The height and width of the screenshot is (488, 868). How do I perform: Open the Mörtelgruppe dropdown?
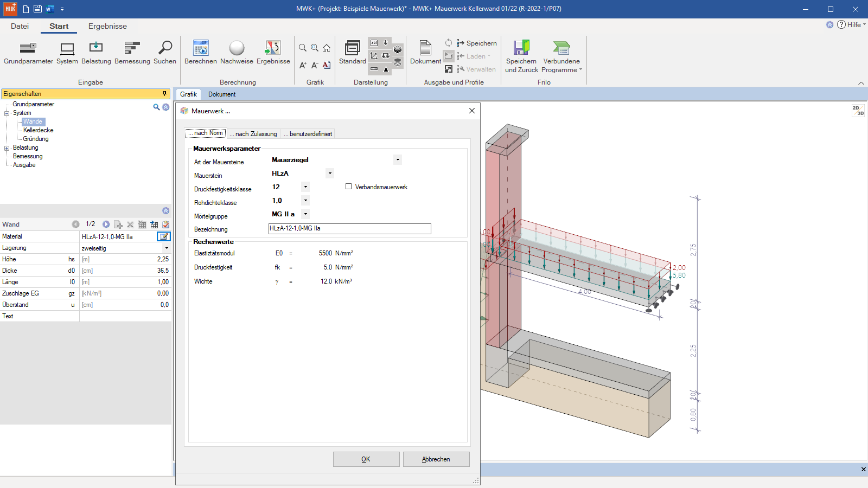[x=305, y=214]
